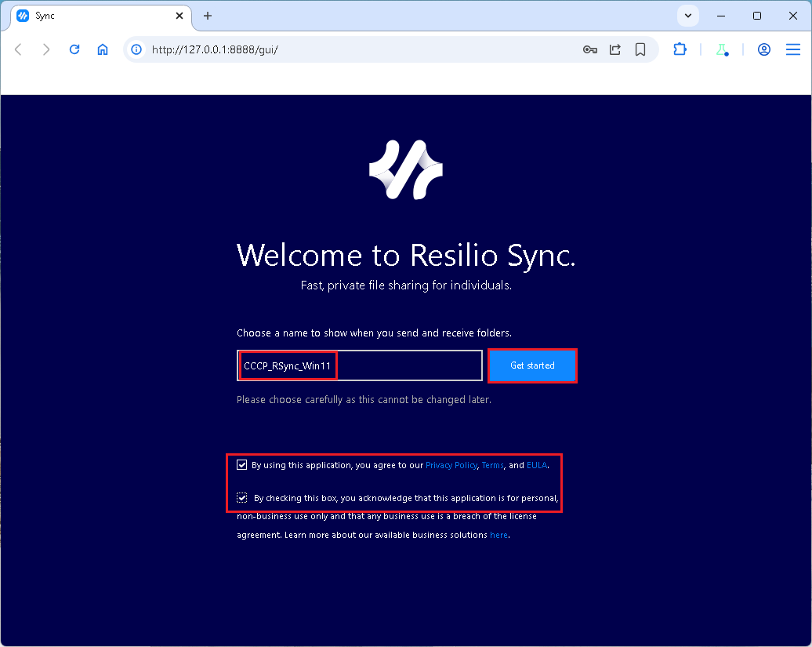The height and width of the screenshot is (647, 812).
Task: Go forward using the browser forward arrow
Action: (x=46, y=49)
